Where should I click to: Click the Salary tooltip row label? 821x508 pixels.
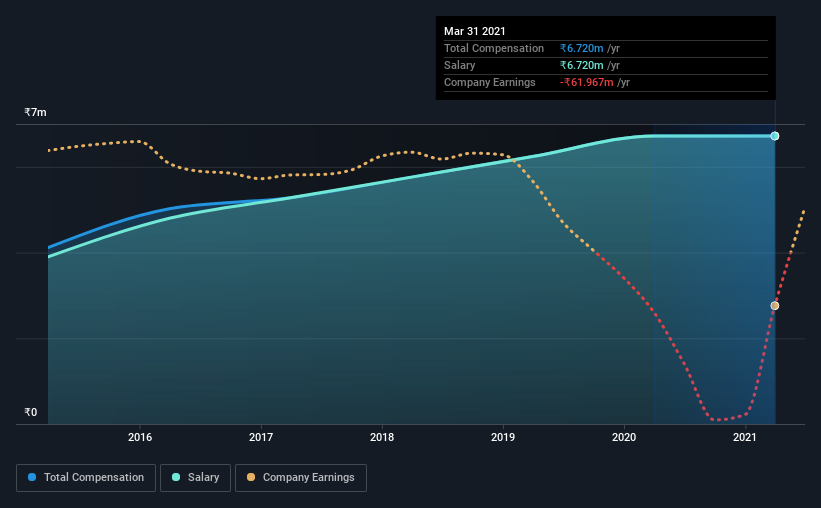460,65
